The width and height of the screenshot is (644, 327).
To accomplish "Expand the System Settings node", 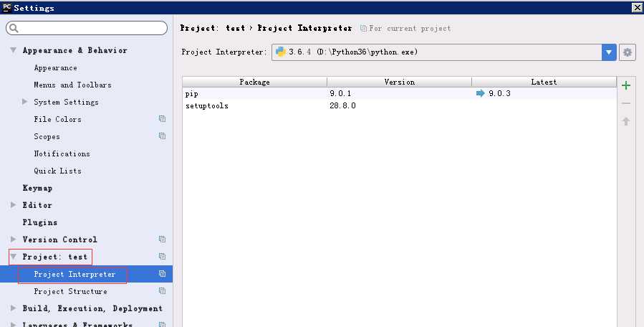I will [24, 102].
